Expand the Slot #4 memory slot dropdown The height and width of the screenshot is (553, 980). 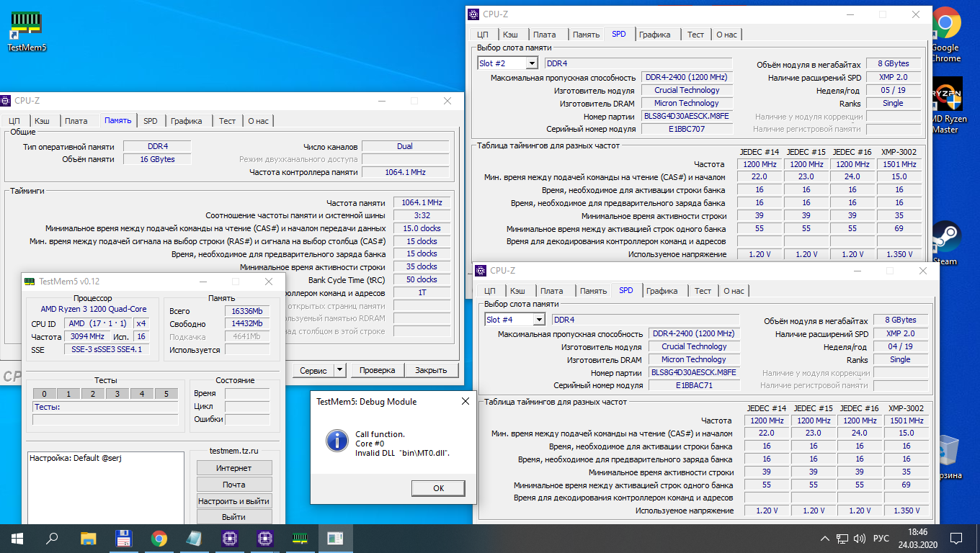(539, 320)
